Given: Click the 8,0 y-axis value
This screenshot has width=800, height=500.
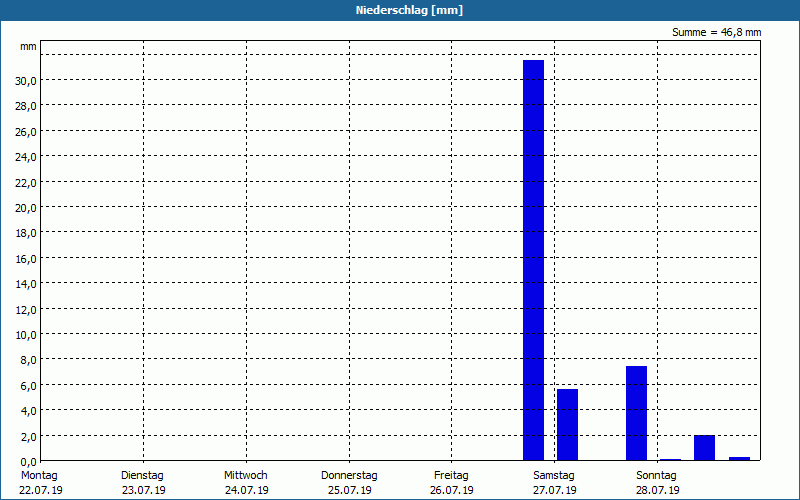Looking at the screenshot, I should tap(28, 360).
